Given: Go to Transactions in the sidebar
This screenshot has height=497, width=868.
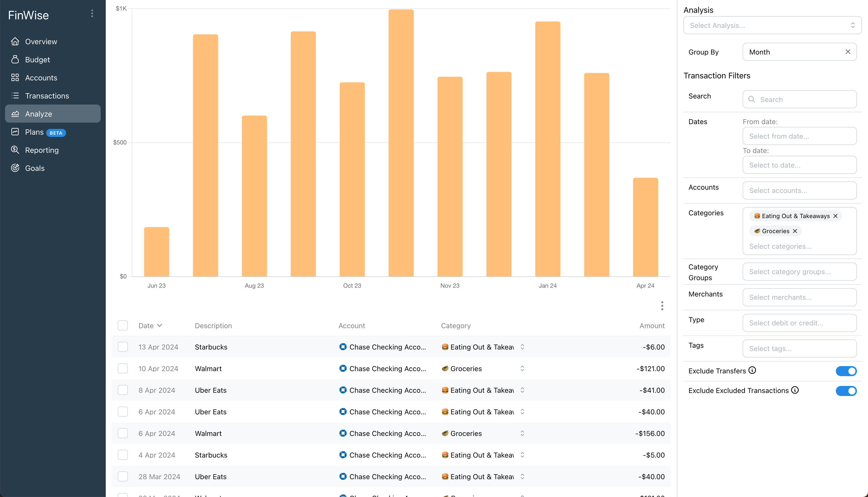Looking at the screenshot, I should 15,95.
